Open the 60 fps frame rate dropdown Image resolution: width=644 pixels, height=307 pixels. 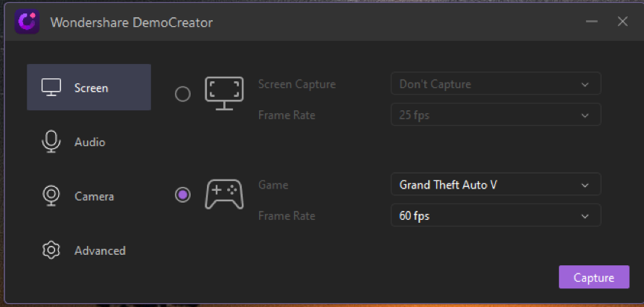[496, 215]
